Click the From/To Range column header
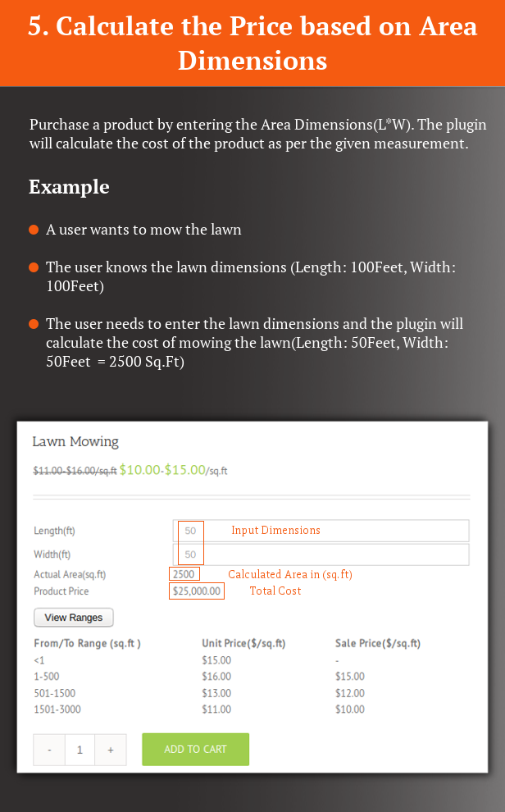This screenshot has height=812, width=505. [x=88, y=643]
